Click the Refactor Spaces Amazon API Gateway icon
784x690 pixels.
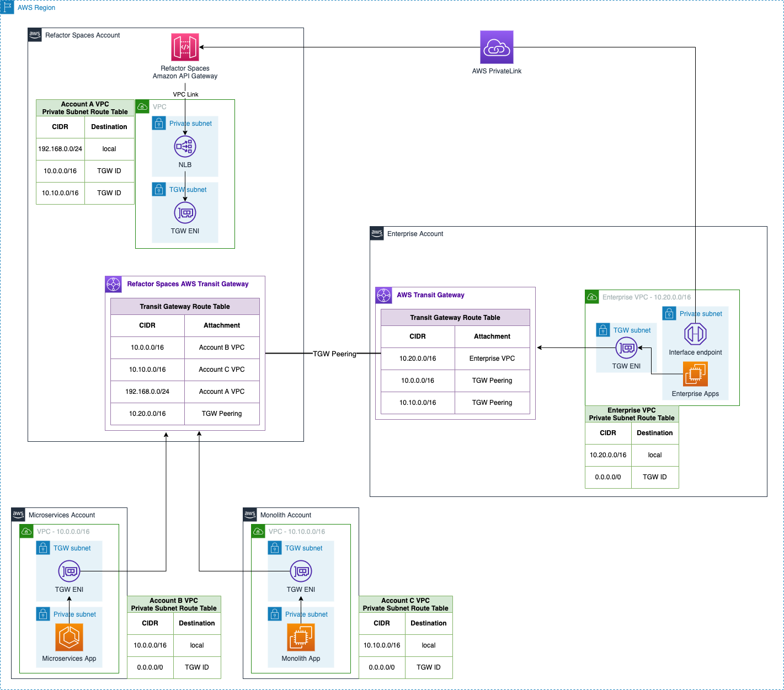pos(185,47)
